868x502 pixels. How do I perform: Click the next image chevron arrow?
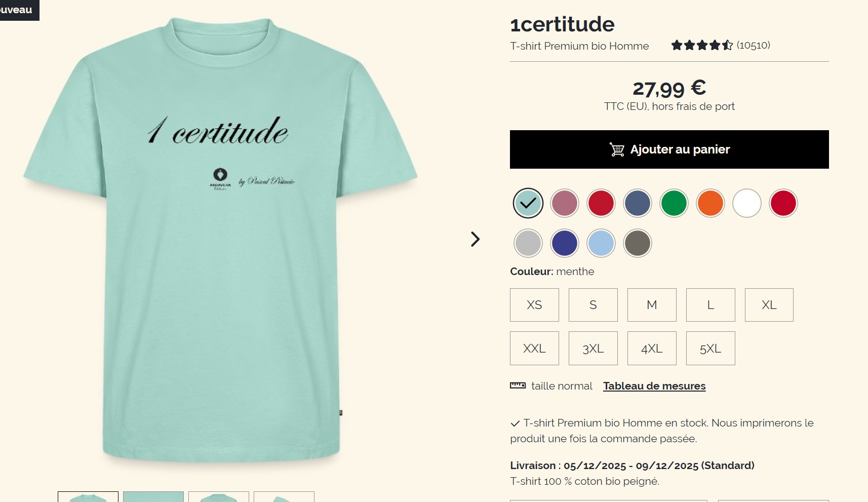[x=475, y=239]
